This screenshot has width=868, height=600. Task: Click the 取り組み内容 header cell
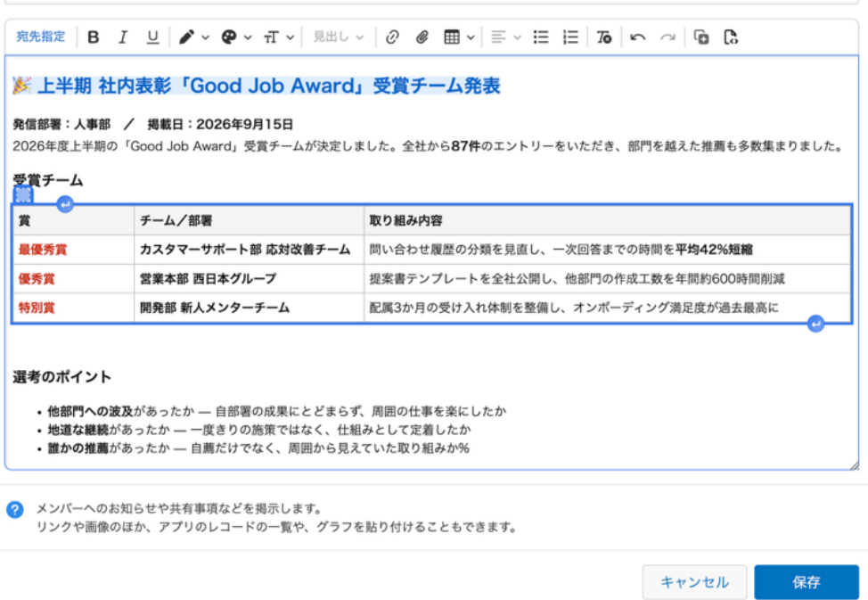[607, 220]
